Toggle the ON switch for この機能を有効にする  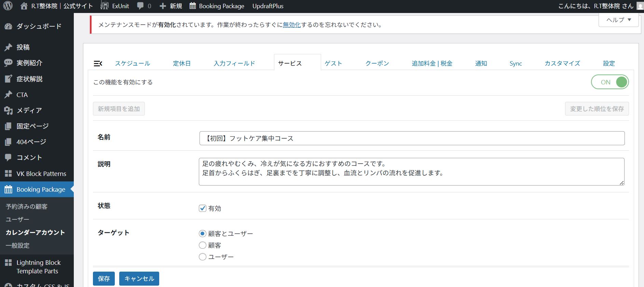tap(610, 82)
